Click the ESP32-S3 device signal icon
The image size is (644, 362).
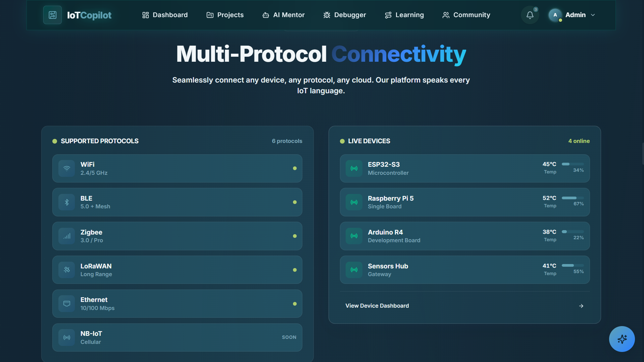[x=354, y=168]
